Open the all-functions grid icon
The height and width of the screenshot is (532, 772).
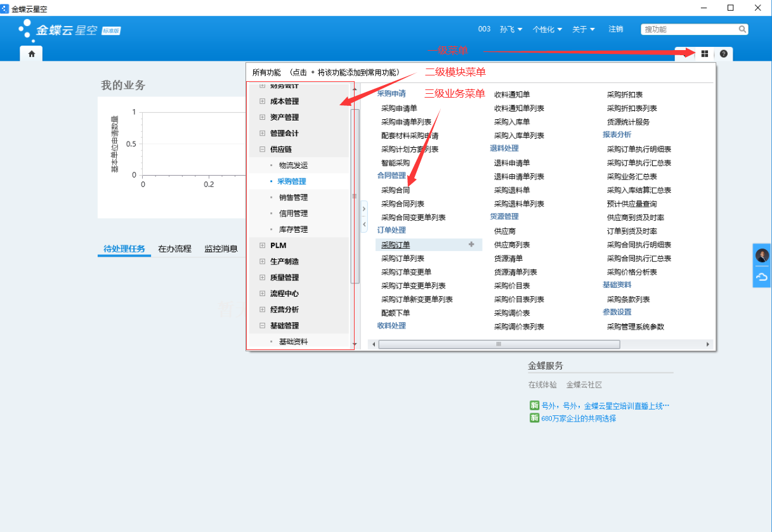click(704, 54)
